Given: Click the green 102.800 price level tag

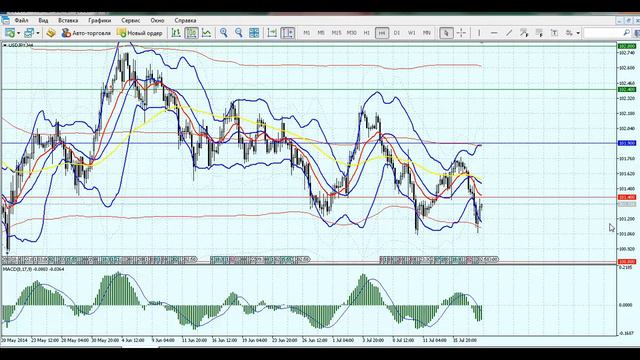Looking at the screenshot, I should tap(627, 46).
